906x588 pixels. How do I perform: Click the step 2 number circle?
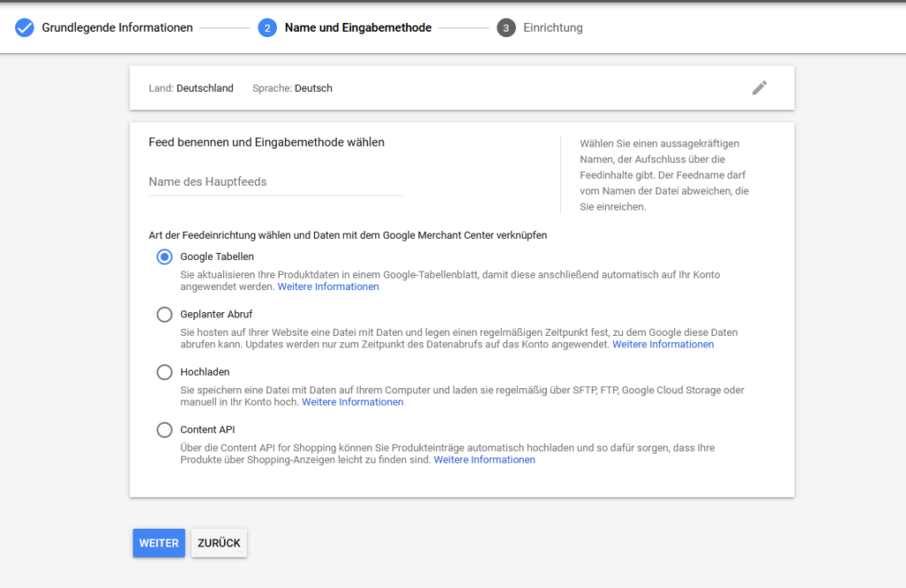[x=267, y=27]
